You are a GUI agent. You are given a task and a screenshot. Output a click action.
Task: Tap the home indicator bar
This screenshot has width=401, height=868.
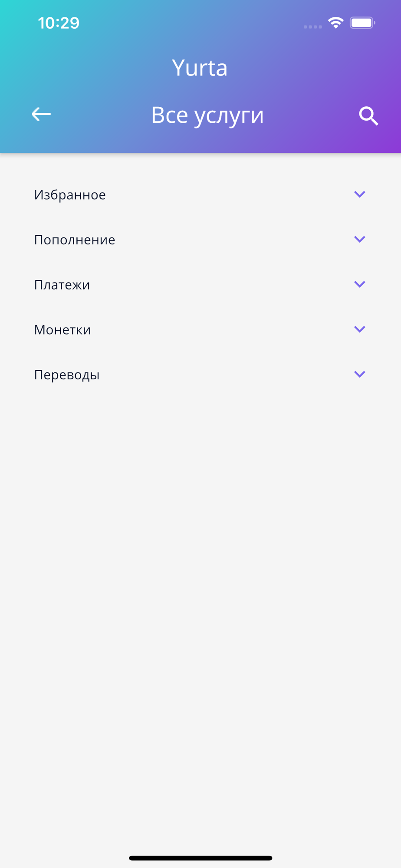pos(200,858)
